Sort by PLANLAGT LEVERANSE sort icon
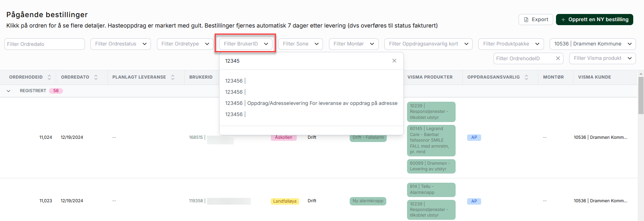 click(x=173, y=77)
